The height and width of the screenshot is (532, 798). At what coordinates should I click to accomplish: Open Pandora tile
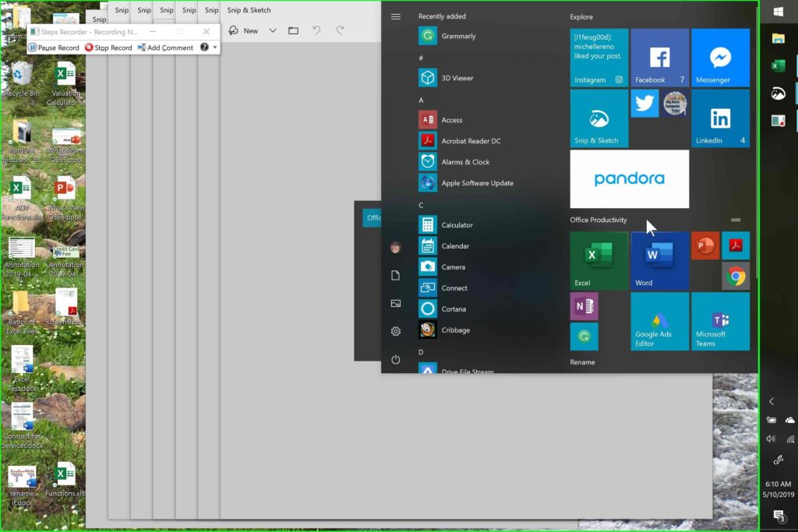pos(630,179)
